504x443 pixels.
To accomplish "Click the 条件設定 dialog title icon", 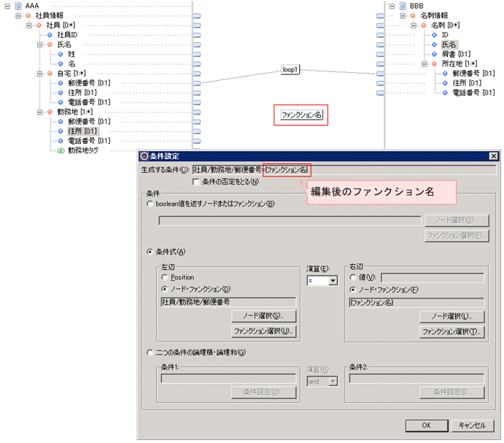I will (144, 156).
